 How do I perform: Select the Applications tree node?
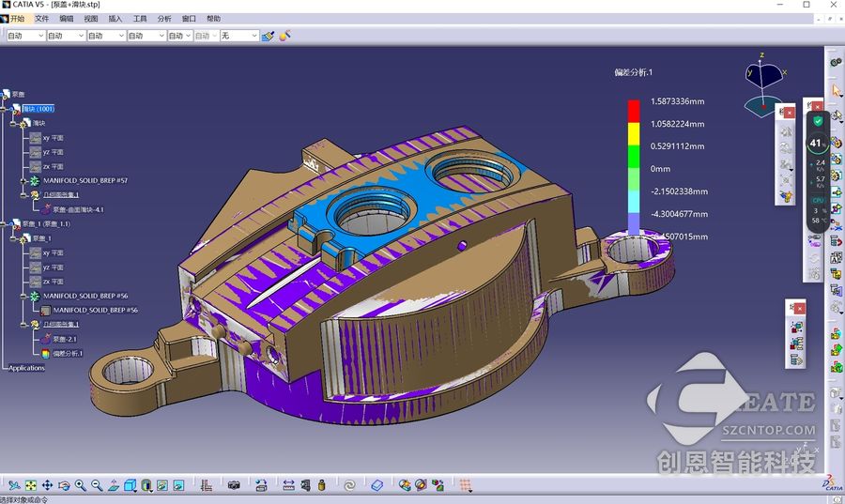coord(26,368)
